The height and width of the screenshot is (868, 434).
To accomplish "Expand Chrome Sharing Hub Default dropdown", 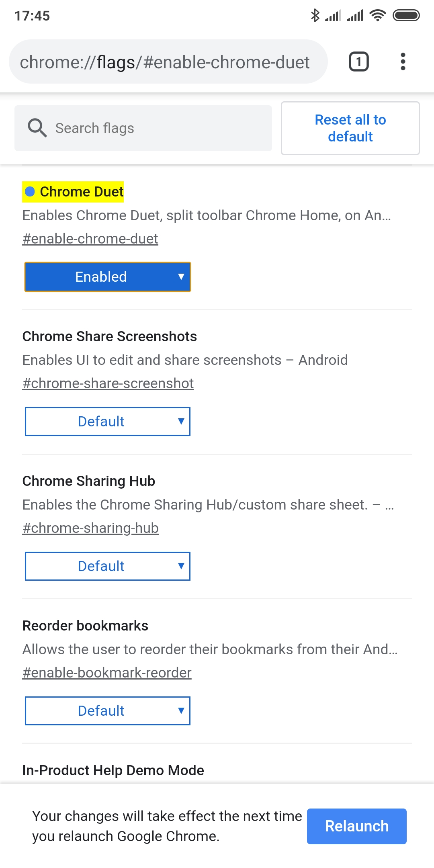I will [107, 566].
